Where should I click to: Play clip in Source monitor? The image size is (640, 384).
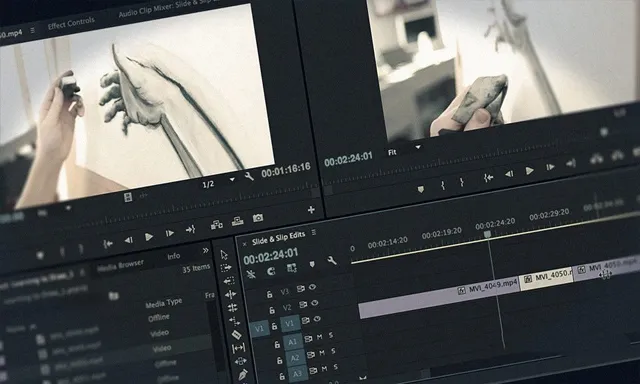(149, 237)
